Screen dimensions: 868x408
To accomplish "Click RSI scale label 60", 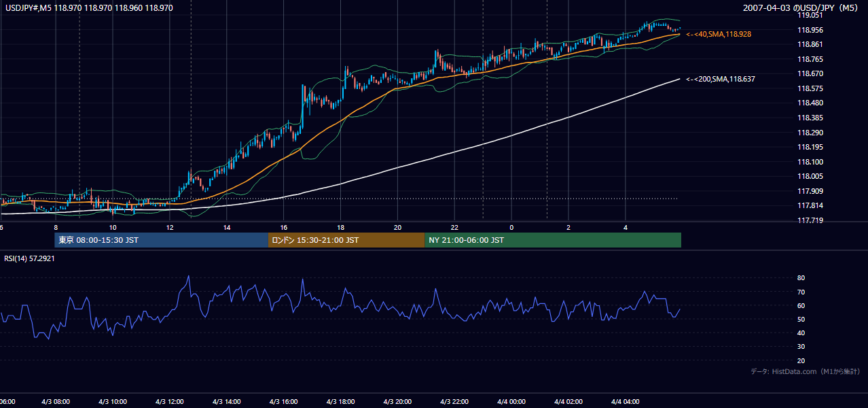I will pos(801,305).
